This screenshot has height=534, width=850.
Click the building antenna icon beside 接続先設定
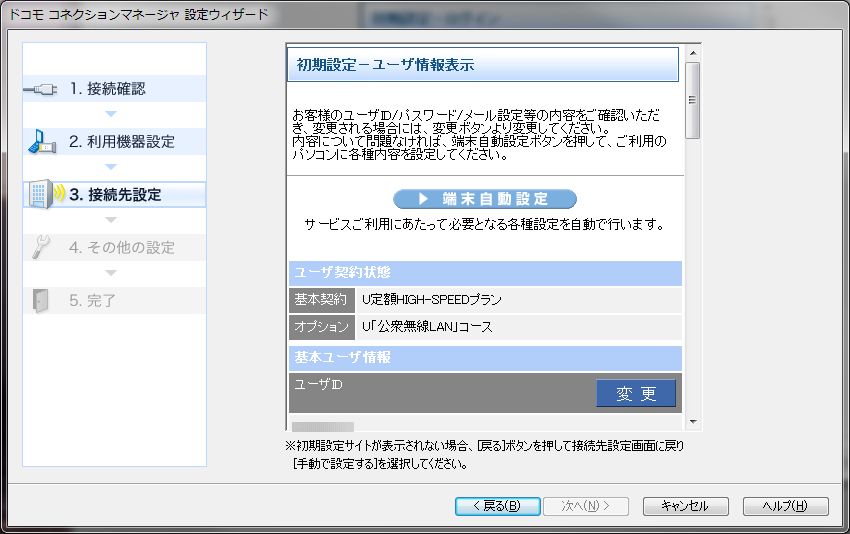pos(46,194)
